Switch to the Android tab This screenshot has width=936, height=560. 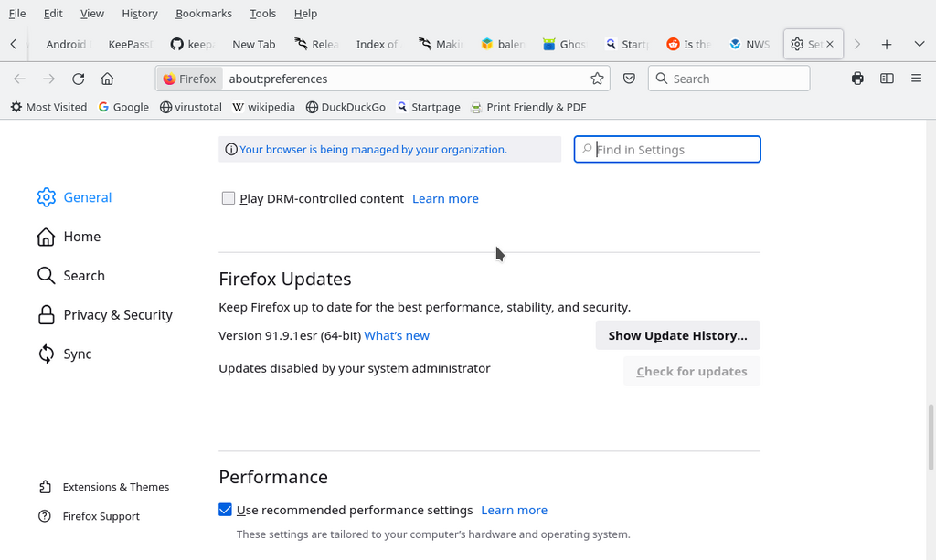click(x=68, y=44)
